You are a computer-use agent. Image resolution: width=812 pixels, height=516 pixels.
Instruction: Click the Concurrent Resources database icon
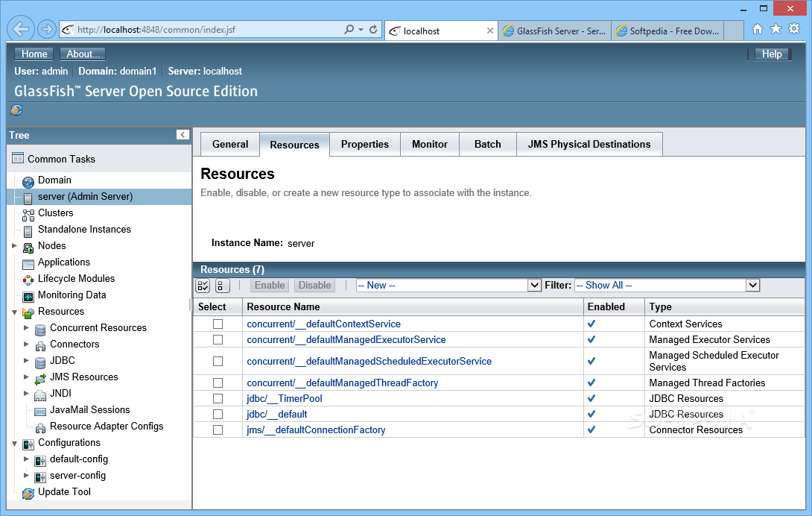point(40,330)
